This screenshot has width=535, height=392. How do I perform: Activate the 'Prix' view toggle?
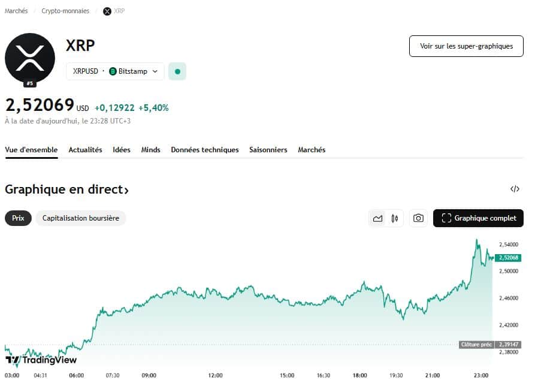click(x=17, y=218)
